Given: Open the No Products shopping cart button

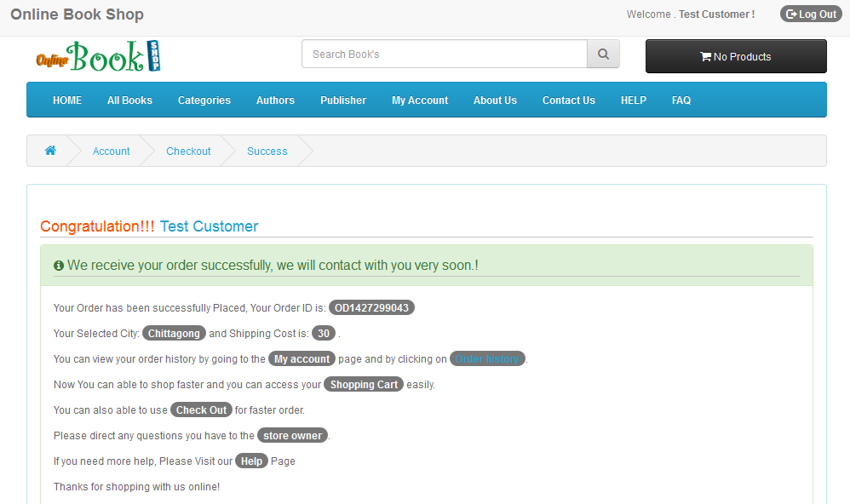Looking at the screenshot, I should [736, 56].
